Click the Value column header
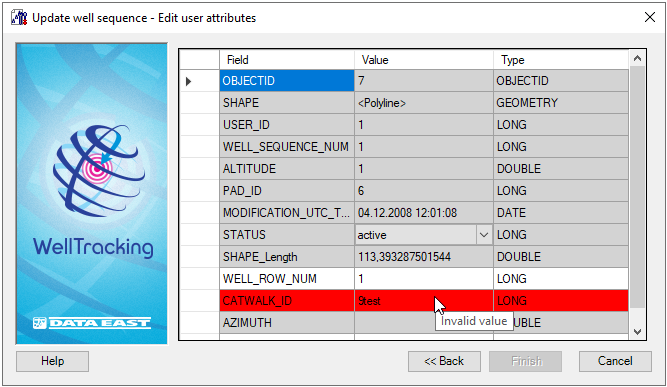This screenshot has width=667, height=387. (424, 60)
